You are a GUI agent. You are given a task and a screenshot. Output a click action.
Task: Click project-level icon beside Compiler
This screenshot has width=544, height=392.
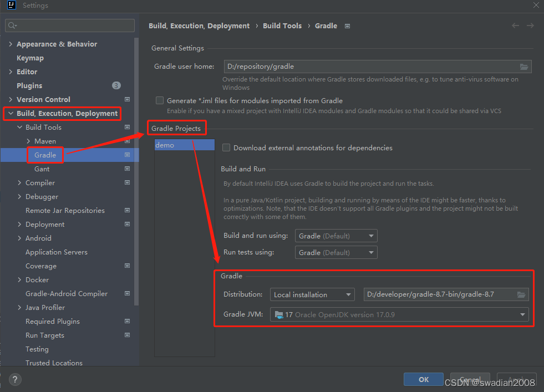click(x=128, y=183)
